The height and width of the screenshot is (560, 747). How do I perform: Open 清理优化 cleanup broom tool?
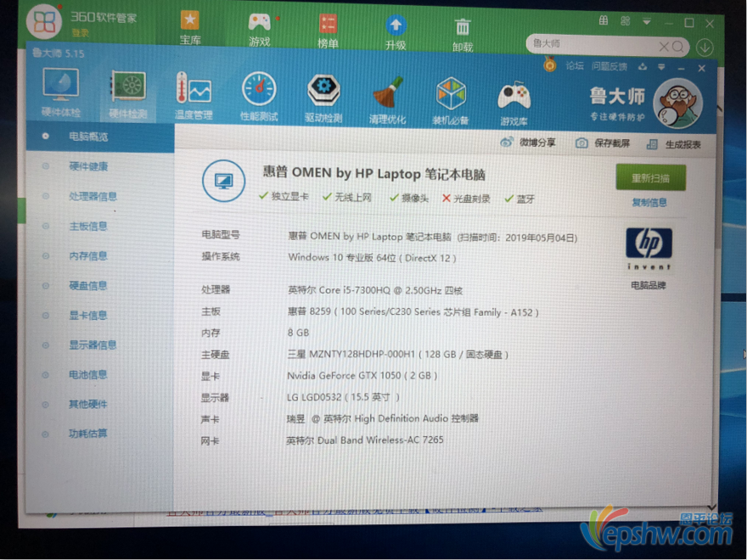tap(387, 99)
